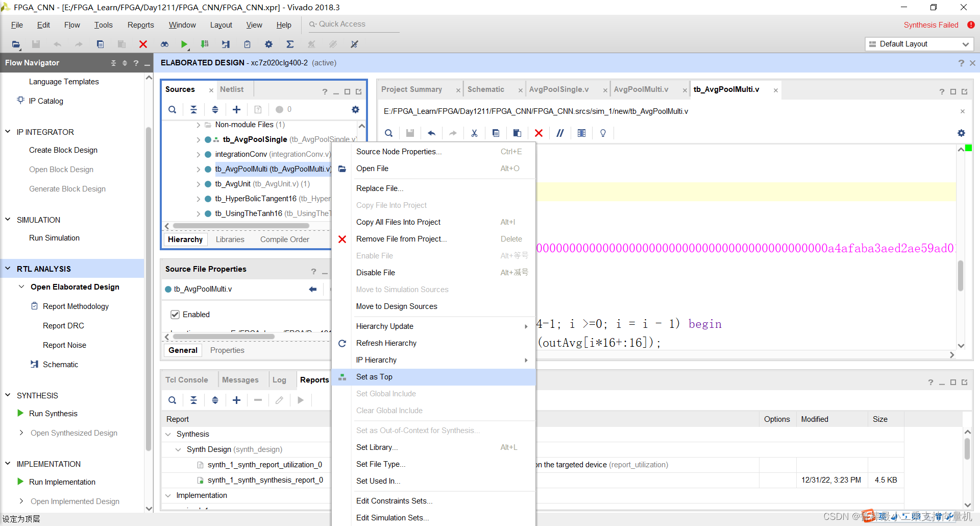Click the Synthesis Failed red error icon
The image size is (980, 526).
tap(971, 25)
